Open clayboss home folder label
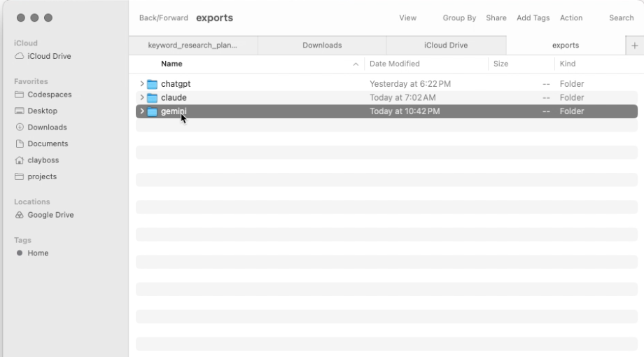Viewport: 644px width, 357px height. coord(43,160)
